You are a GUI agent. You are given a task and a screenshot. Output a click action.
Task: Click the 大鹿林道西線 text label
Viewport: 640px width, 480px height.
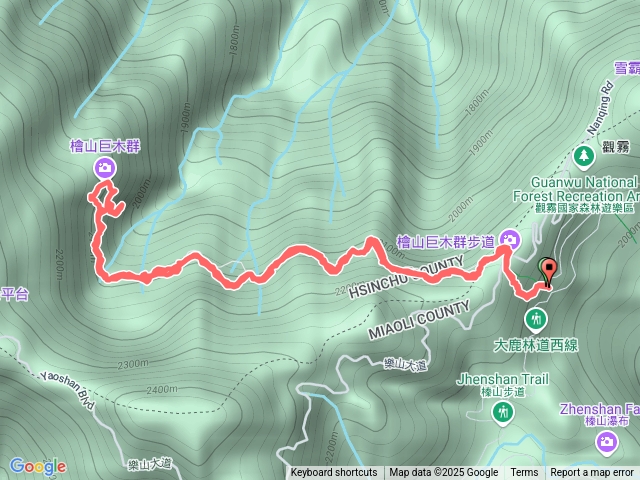(x=536, y=345)
